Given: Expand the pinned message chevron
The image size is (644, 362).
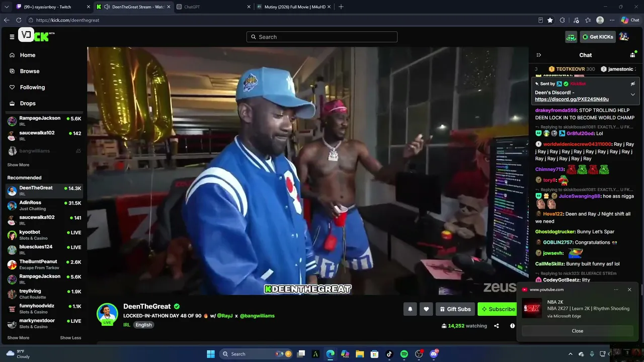Looking at the screenshot, I should 633,95.
